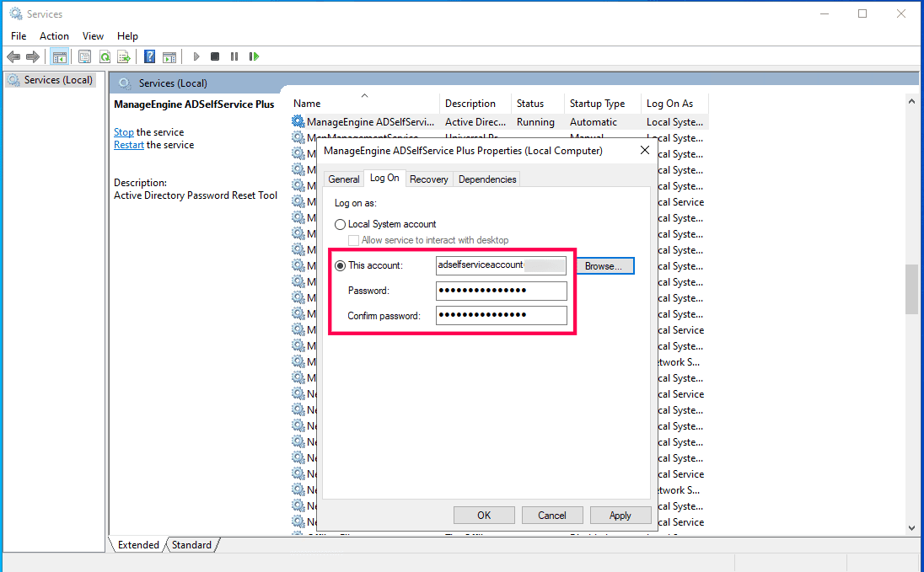The image size is (924, 572).
Task: Check Allow service to interact with desktop
Action: [x=353, y=240]
